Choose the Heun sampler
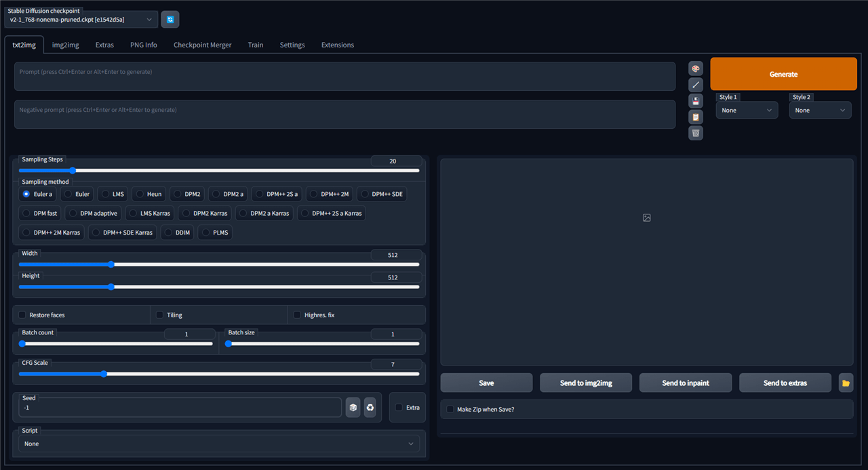This screenshot has height=470, width=868. point(149,194)
